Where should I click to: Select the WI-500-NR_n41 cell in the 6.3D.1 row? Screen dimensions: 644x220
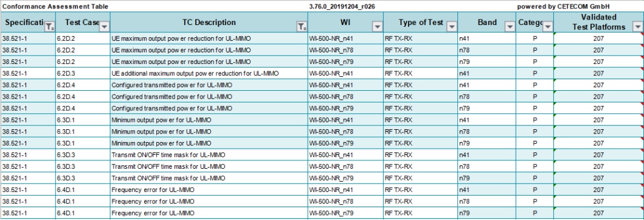(346, 120)
